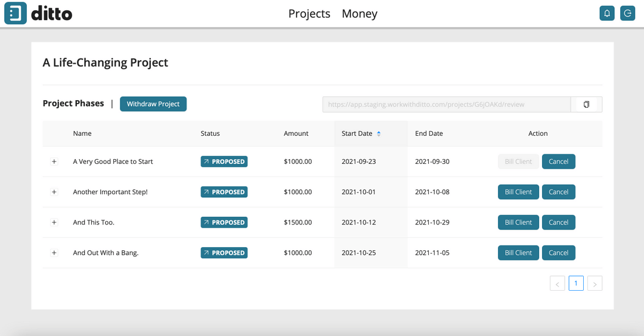Click start date 2021-10-12
Screen dimensions: 644x336
(358, 222)
